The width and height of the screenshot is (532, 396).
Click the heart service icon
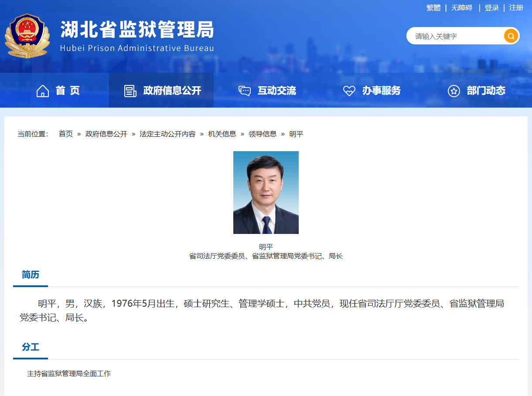[x=349, y=91]
